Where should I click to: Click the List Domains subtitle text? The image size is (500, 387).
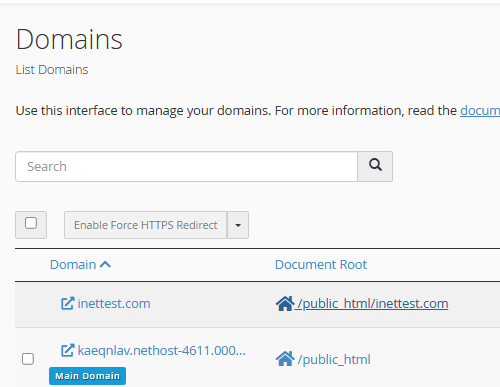point(52,70)
